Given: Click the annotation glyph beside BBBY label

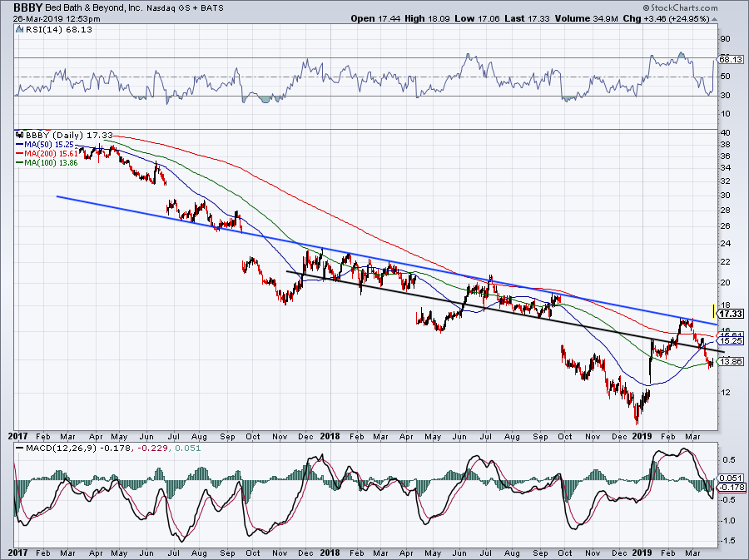Looking at the screenshot, I should (18, 133).
